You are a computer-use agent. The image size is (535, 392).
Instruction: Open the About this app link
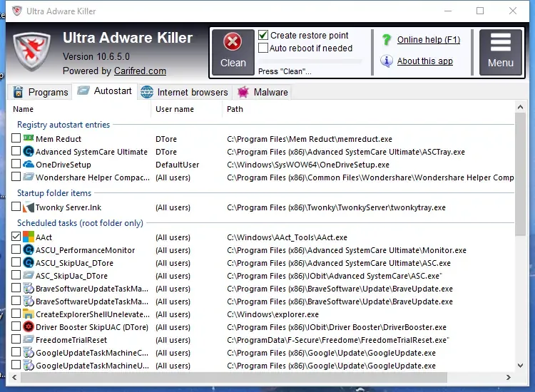425,61
